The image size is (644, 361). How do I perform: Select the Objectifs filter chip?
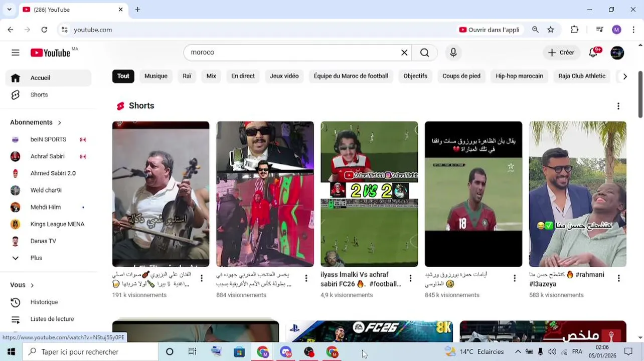point(415,76)
